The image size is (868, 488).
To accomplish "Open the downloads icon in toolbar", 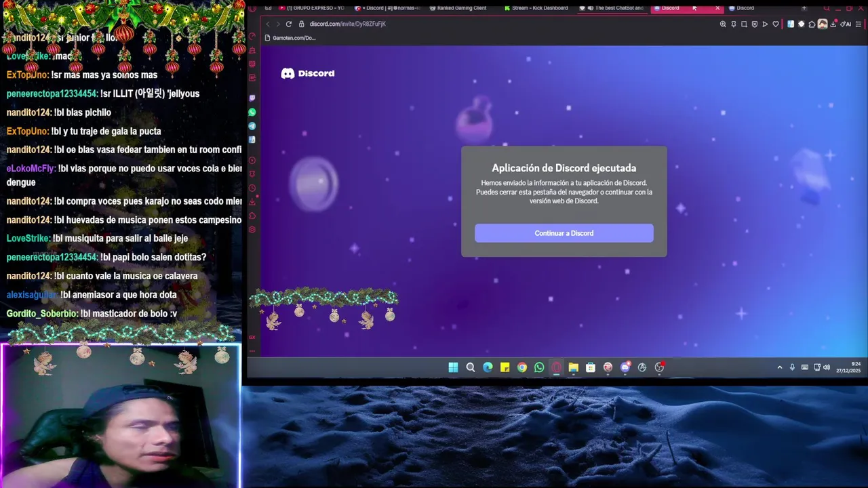I will click(834, 24).
